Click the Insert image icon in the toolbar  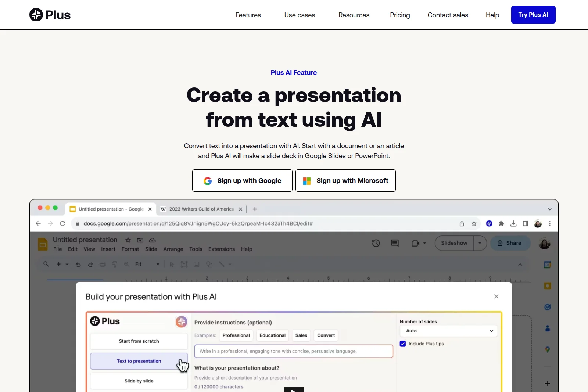tap(197, 264)
